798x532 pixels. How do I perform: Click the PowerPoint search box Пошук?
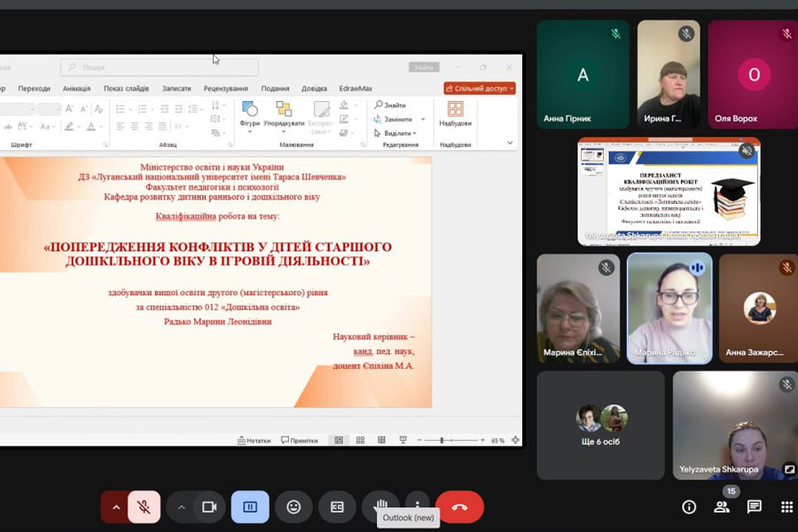click(x=160, y=67)
